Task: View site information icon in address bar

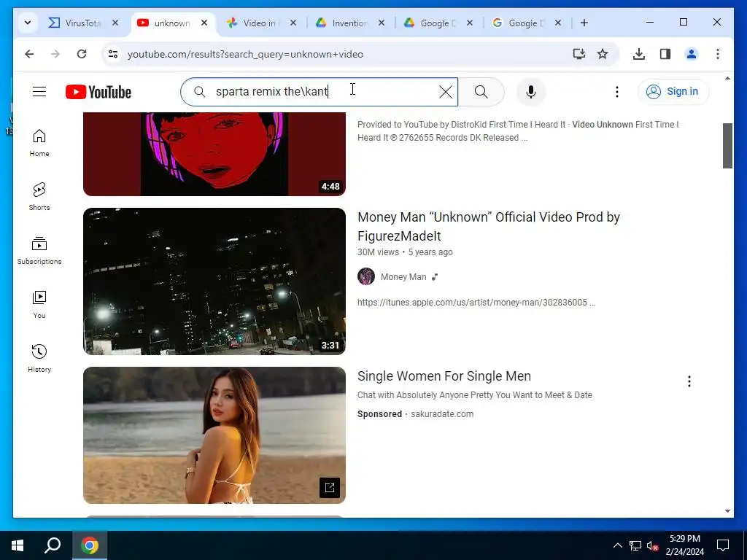Action: coord(113,54)
